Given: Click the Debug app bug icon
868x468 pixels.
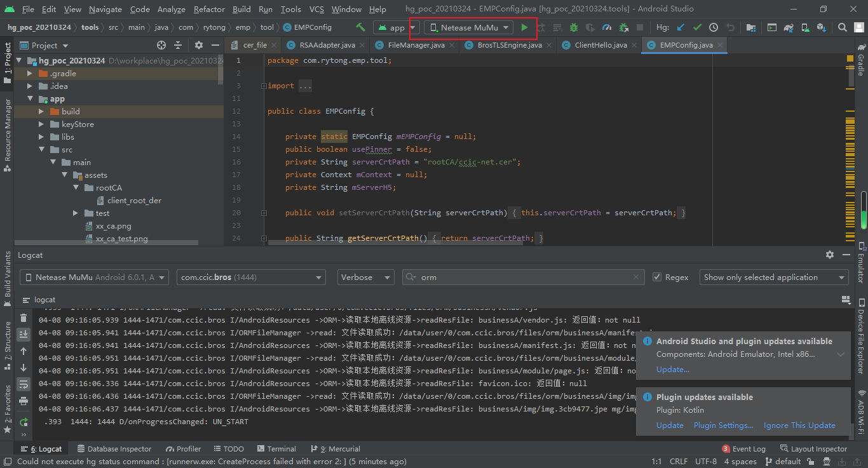Looking at the screenshot, I should [574, 27].
